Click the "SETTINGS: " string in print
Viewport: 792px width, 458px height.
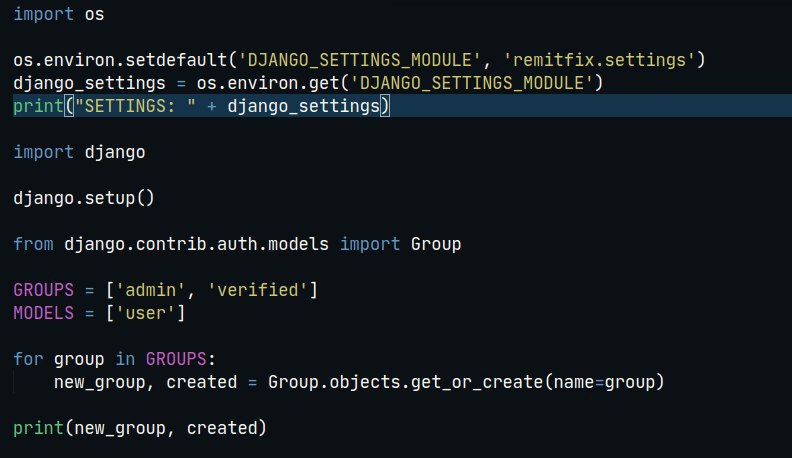[x=135, y=106]
